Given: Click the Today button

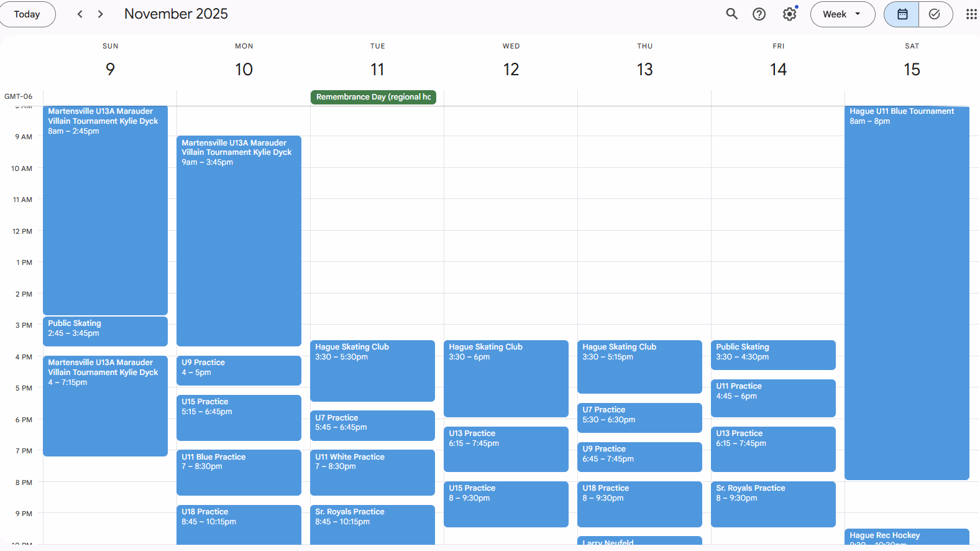Looking at the screenshot, I should pyautogui.click(x=27, y=14).
